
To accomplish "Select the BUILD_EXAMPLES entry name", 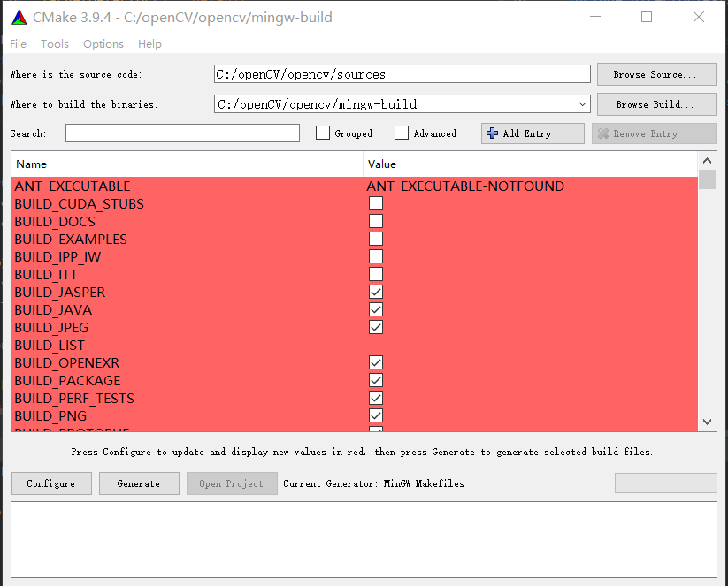I will click(x=71, y=239).
